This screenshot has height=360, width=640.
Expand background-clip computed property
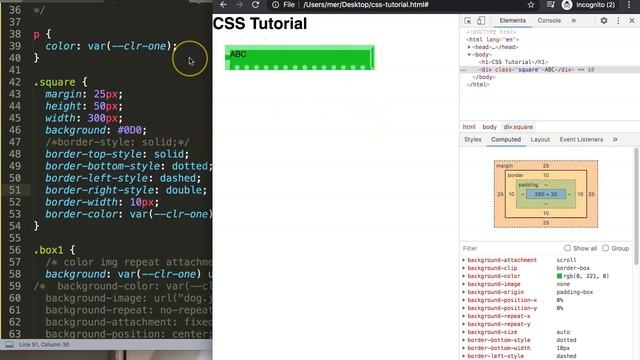coord(464,268)
